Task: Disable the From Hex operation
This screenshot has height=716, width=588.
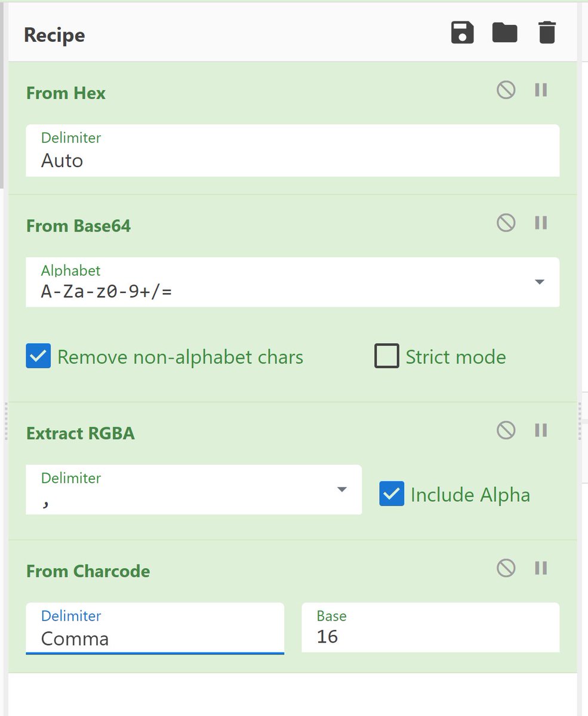Action: [x=506, y=91]
